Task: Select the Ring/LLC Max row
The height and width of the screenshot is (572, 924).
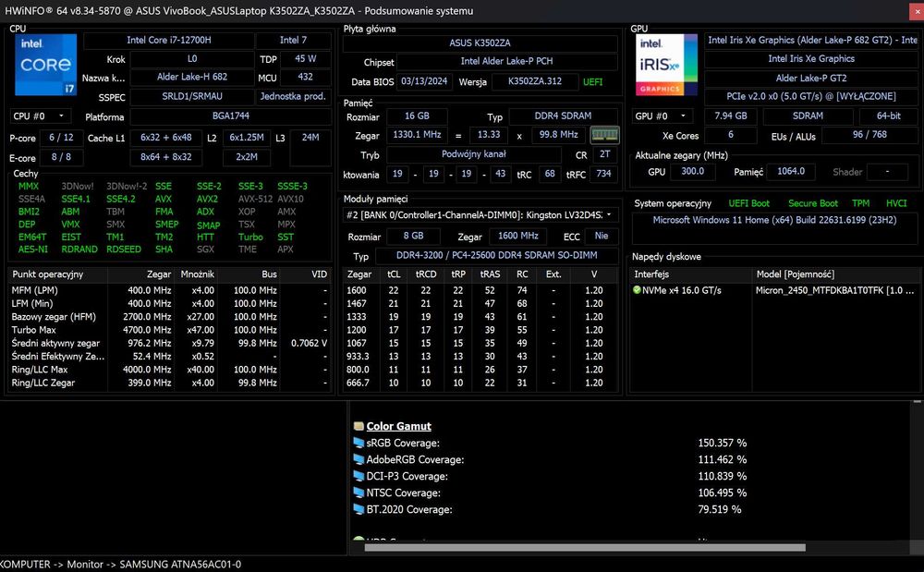Action: click(x=169, y=370)
